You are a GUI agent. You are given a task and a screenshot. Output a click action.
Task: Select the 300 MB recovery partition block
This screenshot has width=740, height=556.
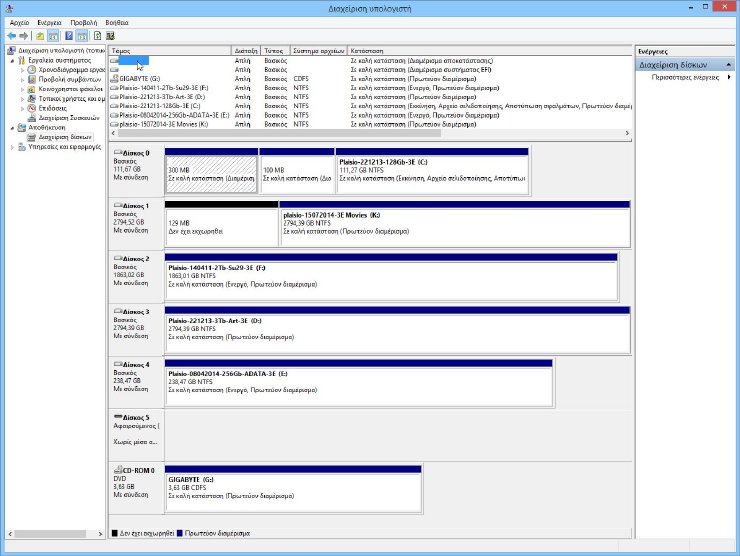coord(211,171)
